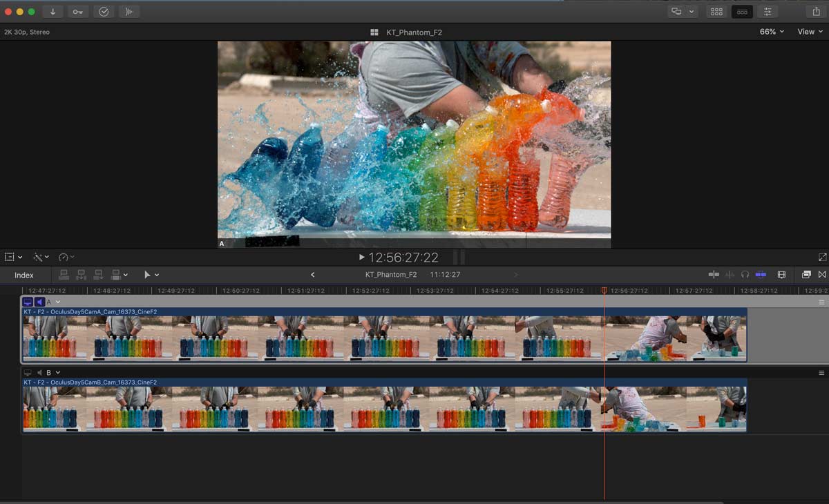Open the Keyword editor key icon
This screenshot has width=829, height=504.
(x=78, y=12)
